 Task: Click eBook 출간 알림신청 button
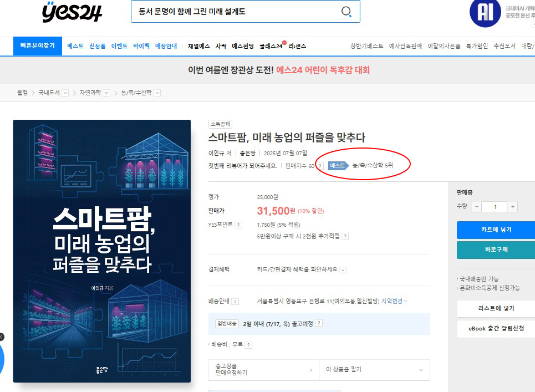click(x=496, y=329)
